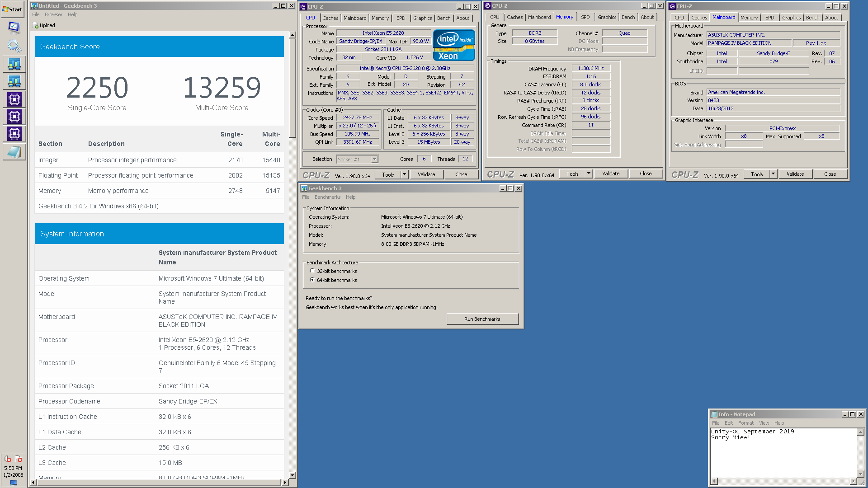Click the Untitled - Geekbench 3 title bar icon

point(34,6)
